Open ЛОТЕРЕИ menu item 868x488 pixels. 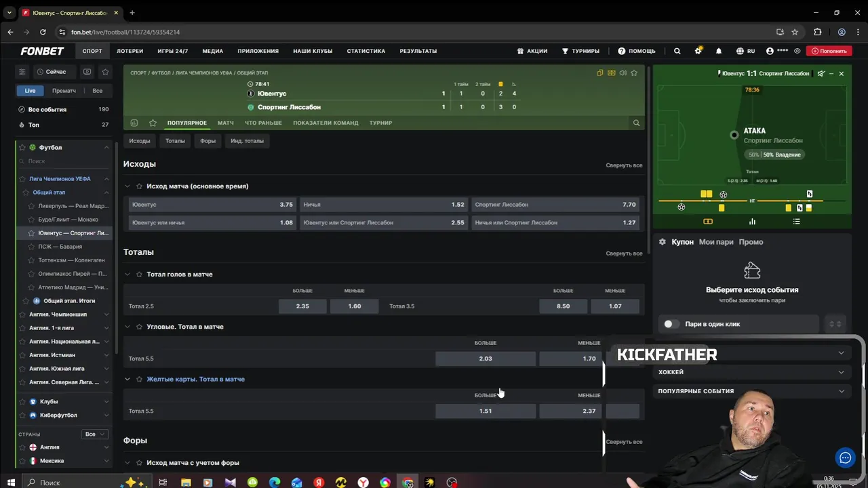[x=130, y=51]
